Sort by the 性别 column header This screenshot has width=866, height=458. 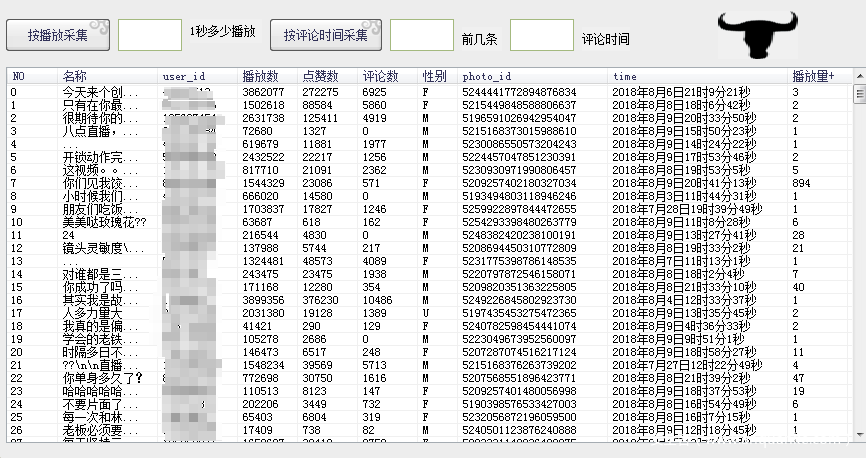tap(437, 76)
